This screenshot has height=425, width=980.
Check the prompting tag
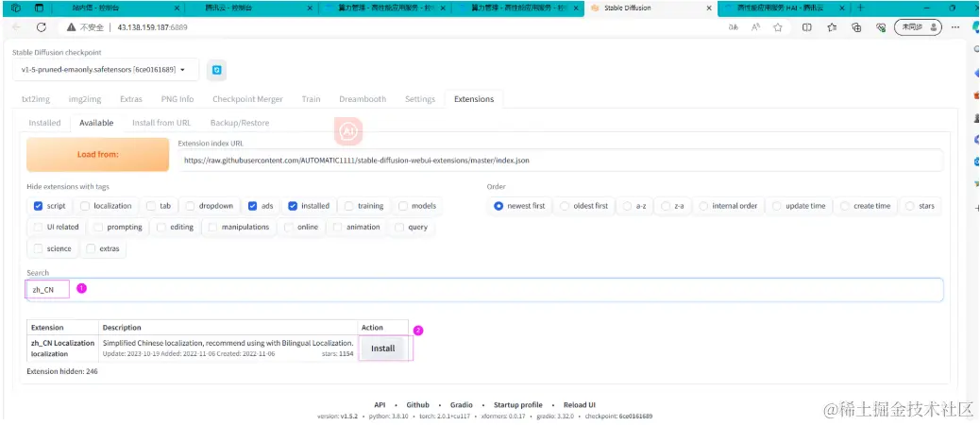click(x=98, y=227)
